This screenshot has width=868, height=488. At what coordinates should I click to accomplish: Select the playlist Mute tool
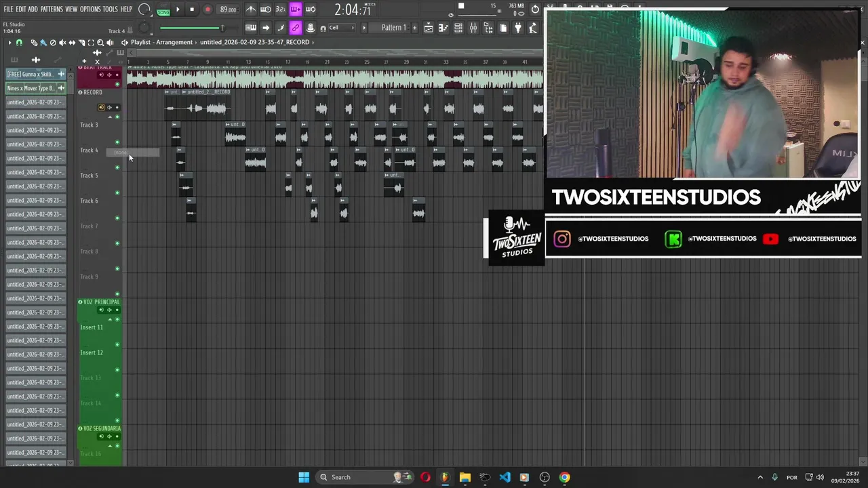(62, 43)
